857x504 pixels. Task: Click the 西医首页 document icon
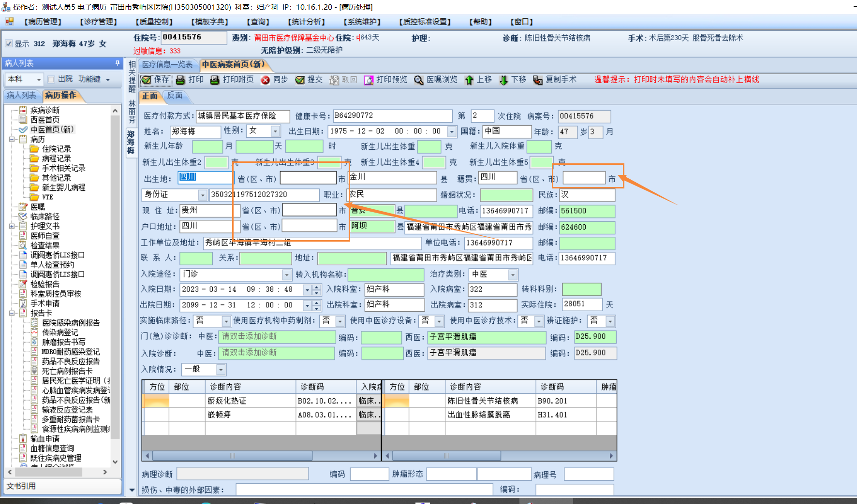point(23,120)
